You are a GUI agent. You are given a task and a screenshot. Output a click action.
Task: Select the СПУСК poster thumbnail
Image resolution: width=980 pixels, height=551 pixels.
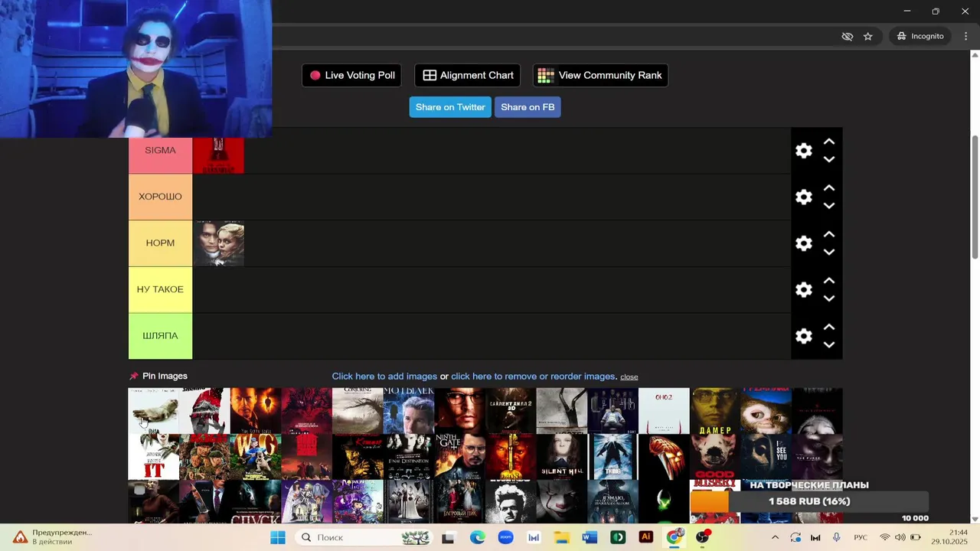[255, 502]
